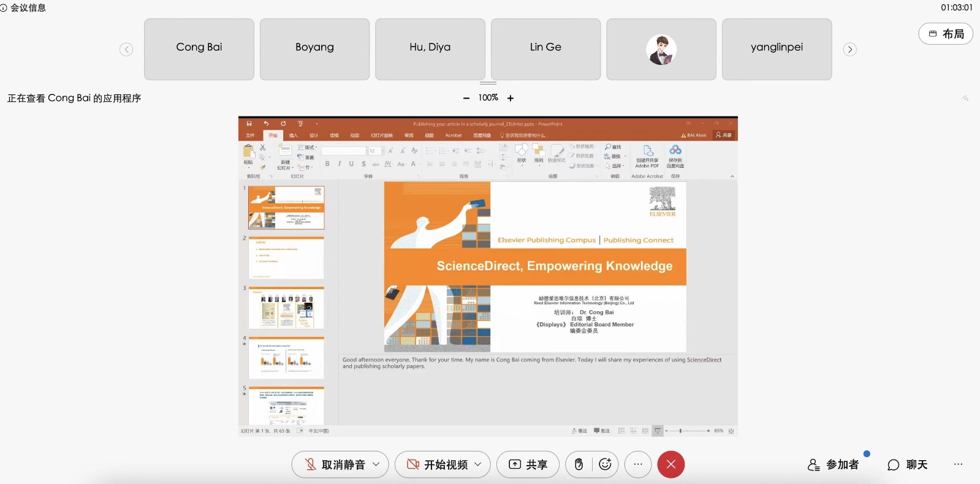The height and width of the screenshot is (484, 980).
Task: Unmute microphone with 取消静音
Action: click(336, 464)
